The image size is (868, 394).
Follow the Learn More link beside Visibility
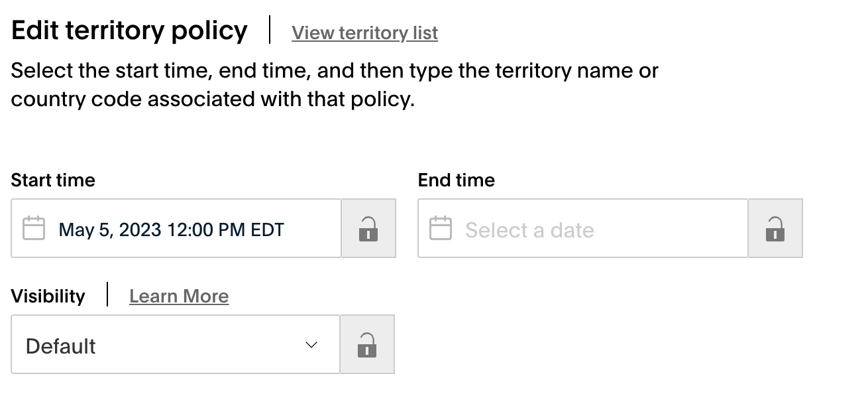(x=179, y=296)
